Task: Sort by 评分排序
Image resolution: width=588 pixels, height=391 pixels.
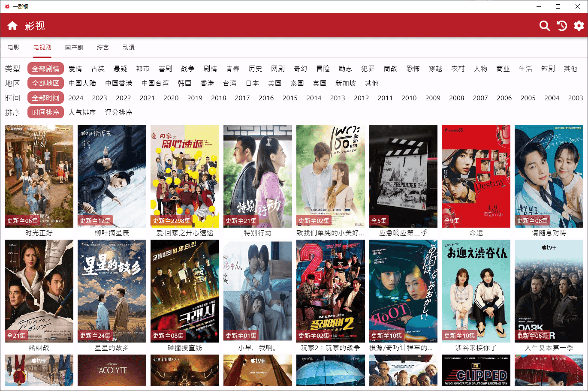Action: (118, 112)
